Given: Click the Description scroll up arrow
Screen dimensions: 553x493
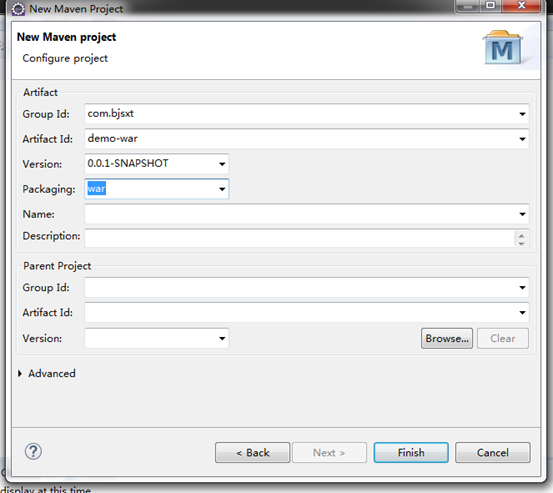Looking at the screenshot, I should pos(522,235).
